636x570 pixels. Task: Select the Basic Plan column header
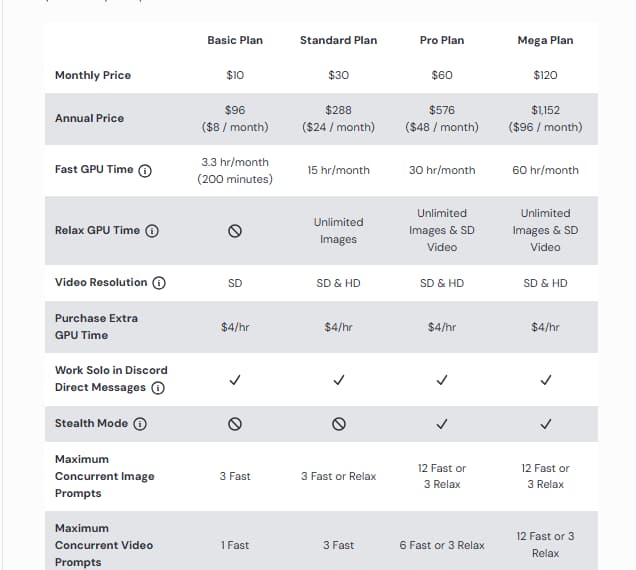pos(235,41)
